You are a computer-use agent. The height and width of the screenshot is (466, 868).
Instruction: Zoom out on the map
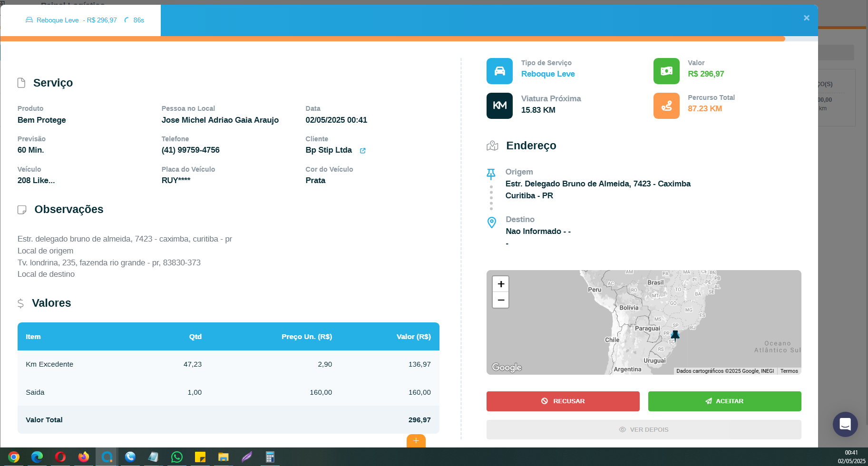coord(500,300)
